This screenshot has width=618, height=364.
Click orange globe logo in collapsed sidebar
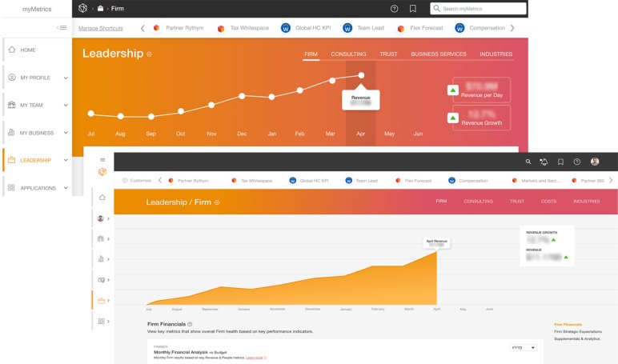pyautogui.click(x=102, y=172)
